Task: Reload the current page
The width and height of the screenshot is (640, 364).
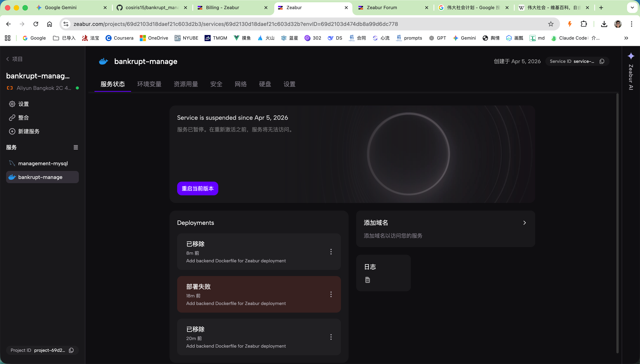Action: pyautogui.click(x=36, y=24)
